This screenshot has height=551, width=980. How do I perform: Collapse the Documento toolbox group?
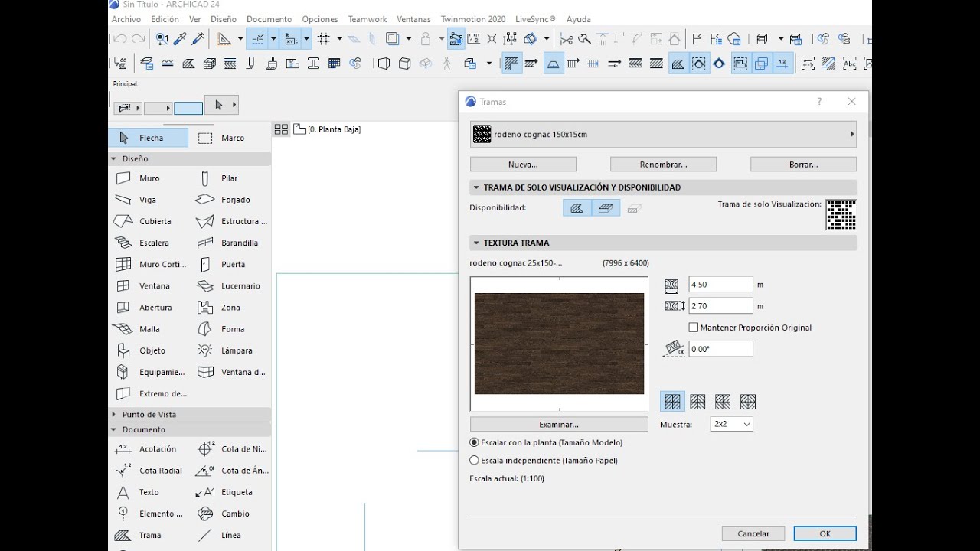pos(114,429)
